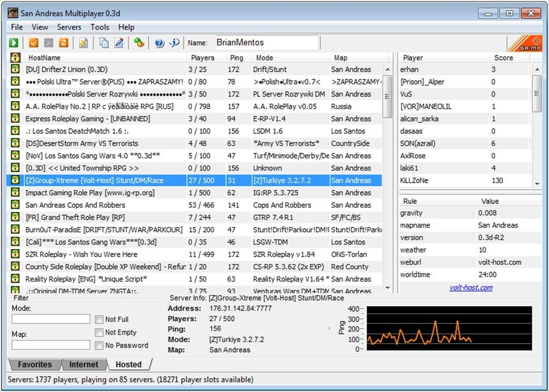Select player [Prison]_Alper in the list
This screenshot has height=392, width=549.
click(465, 82)
